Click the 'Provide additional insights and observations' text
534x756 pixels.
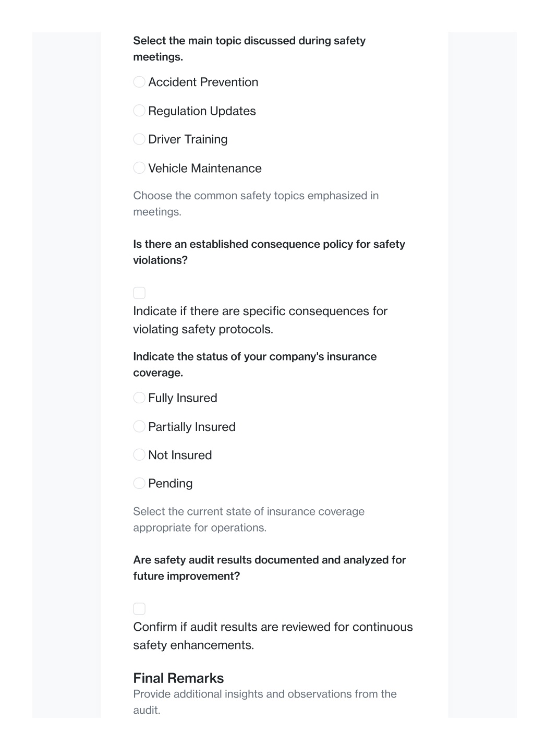click(265, 702)
